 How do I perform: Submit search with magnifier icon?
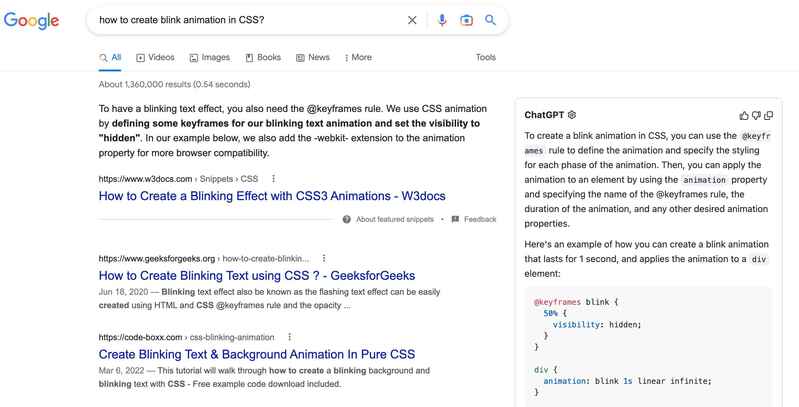click(490, 20)
